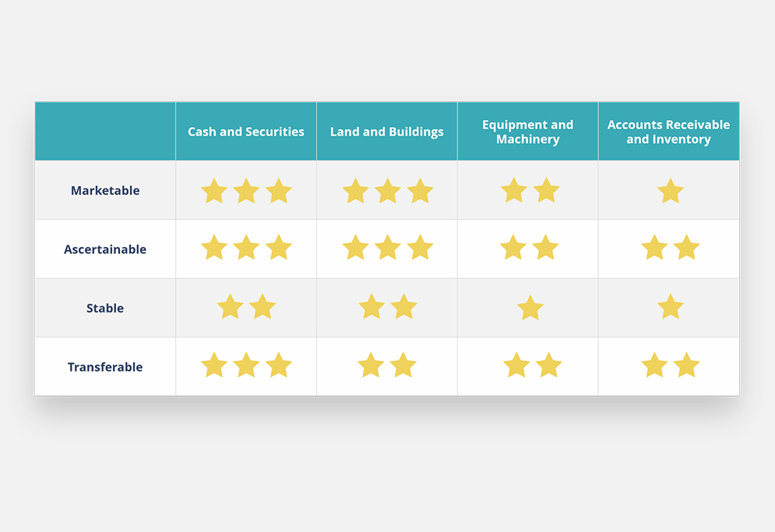Select the Equipment and Machinery column header

click(x=528, y=132)
